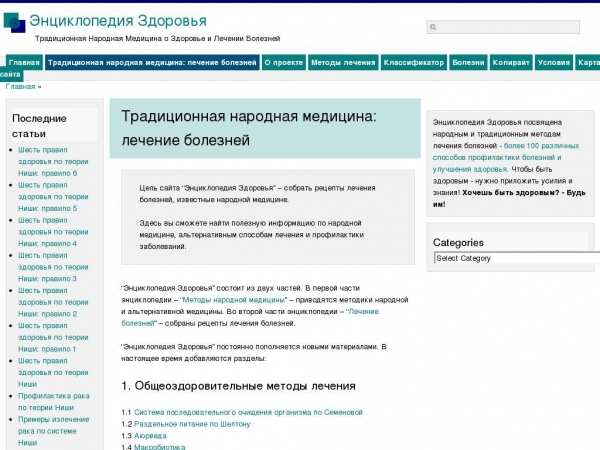The height and width of the screenshot is (450, 600).
Task: Open Система последовательного очищения организма по Семеновой
Action: coord(248,412)
